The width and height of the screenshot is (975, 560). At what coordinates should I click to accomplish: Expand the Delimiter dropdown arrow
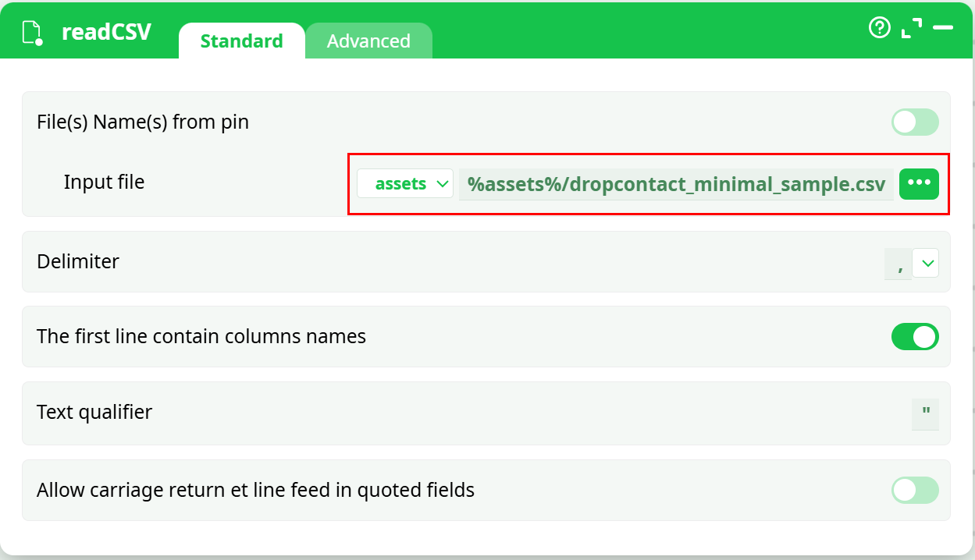click(x=926, y=264)
